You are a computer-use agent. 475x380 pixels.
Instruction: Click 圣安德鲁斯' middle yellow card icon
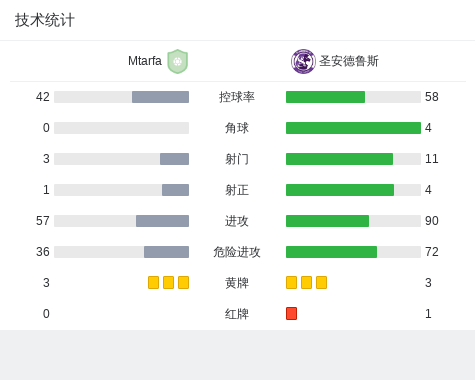click(306, 282)
